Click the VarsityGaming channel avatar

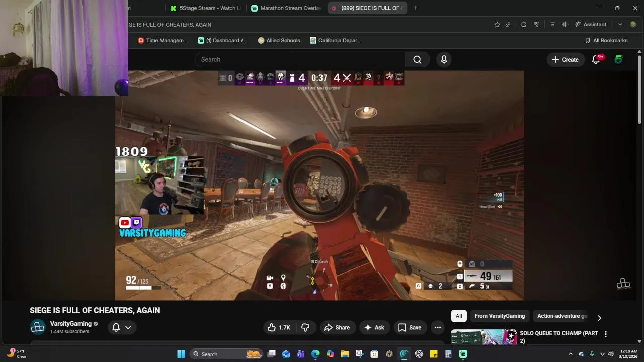[x=38, y=327]
